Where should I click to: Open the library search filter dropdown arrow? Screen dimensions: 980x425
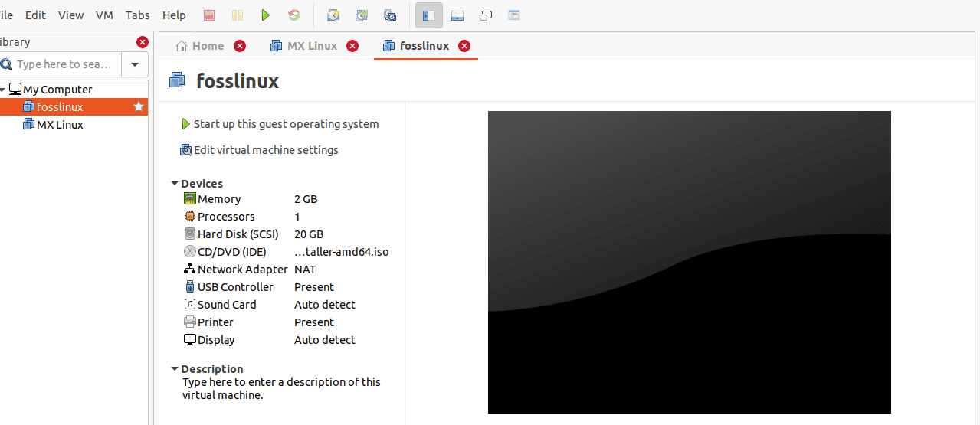coord(135,64)
